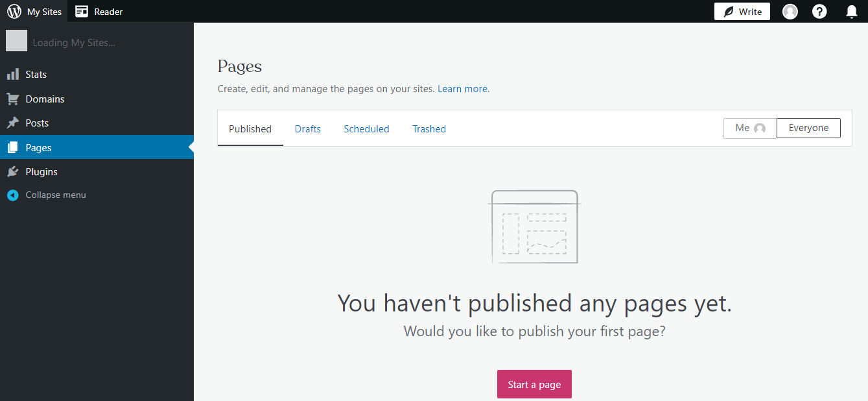Go to Posts in sidebar
Image resolution: width=868 pixels, height=401 pixels.
click(97, 123)
